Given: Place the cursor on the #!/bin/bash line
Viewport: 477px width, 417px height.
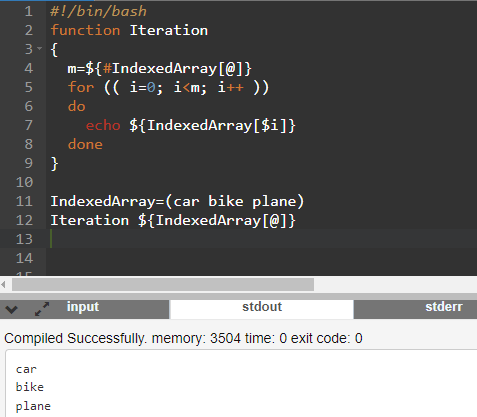Looking at the screenshot, I should (x=98, y=12).
